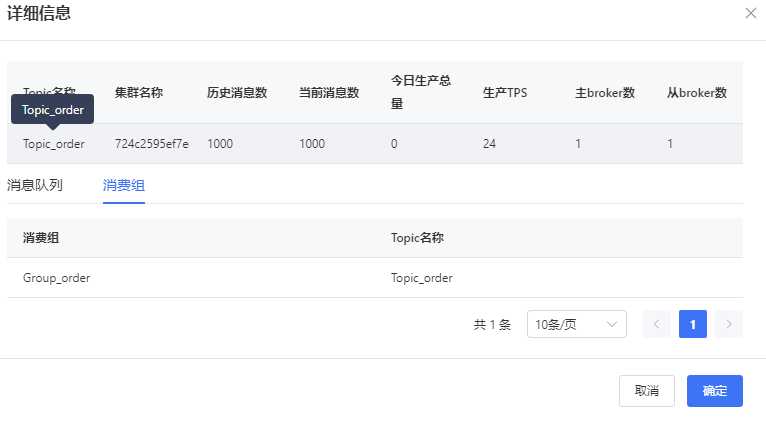
Task: Click the 从broker数 column header
Action: pyautogui.click(x=697, y=93)
